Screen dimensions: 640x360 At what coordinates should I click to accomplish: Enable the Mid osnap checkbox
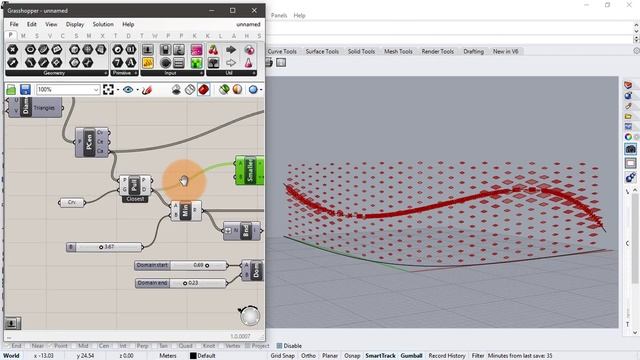[73, 346]
